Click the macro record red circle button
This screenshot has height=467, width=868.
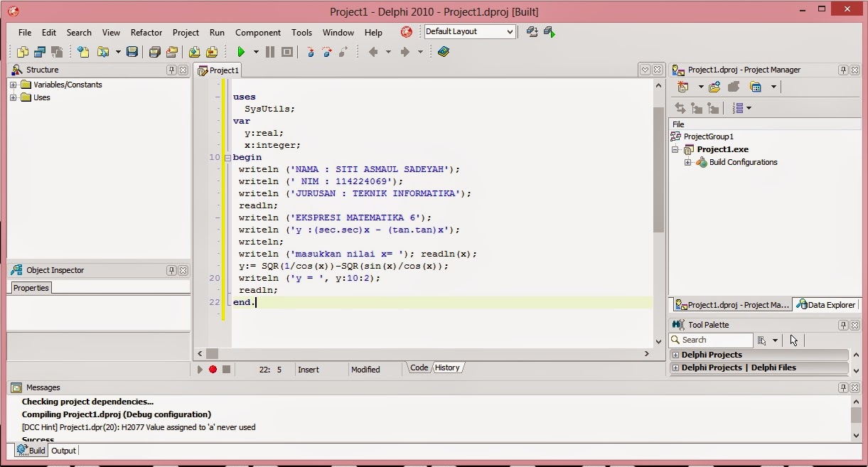coord(213,370)
